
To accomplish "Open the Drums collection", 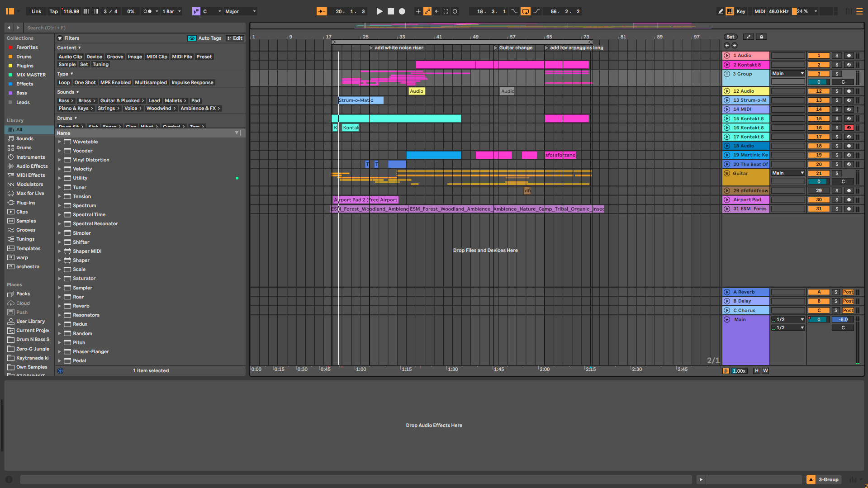I will (24, 57).
